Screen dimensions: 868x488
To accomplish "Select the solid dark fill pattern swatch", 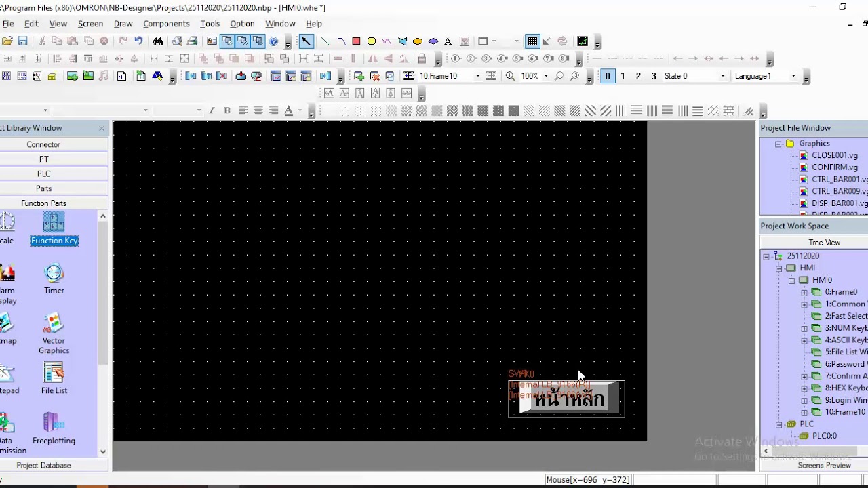I will pyautogui.click(x=513, y=110).
